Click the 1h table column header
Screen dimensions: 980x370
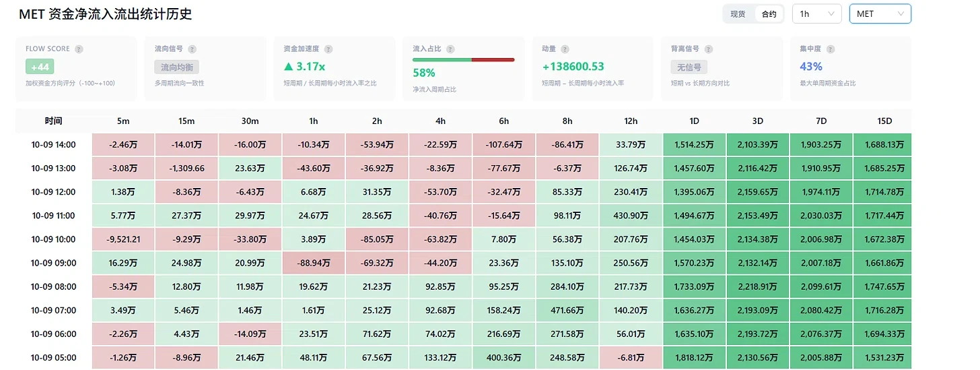tap(314, 121)
